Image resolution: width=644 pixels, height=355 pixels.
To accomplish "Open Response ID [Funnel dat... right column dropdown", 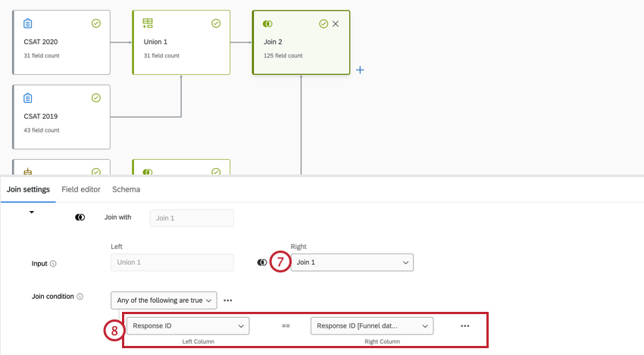I will pyautogui.click(x=372, y=326).
